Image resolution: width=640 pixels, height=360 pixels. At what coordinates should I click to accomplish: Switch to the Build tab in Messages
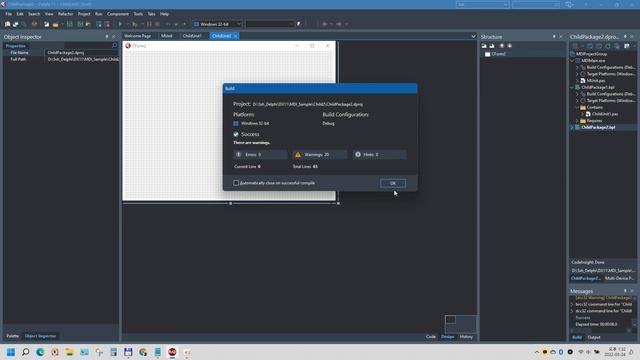coord(577,337)
